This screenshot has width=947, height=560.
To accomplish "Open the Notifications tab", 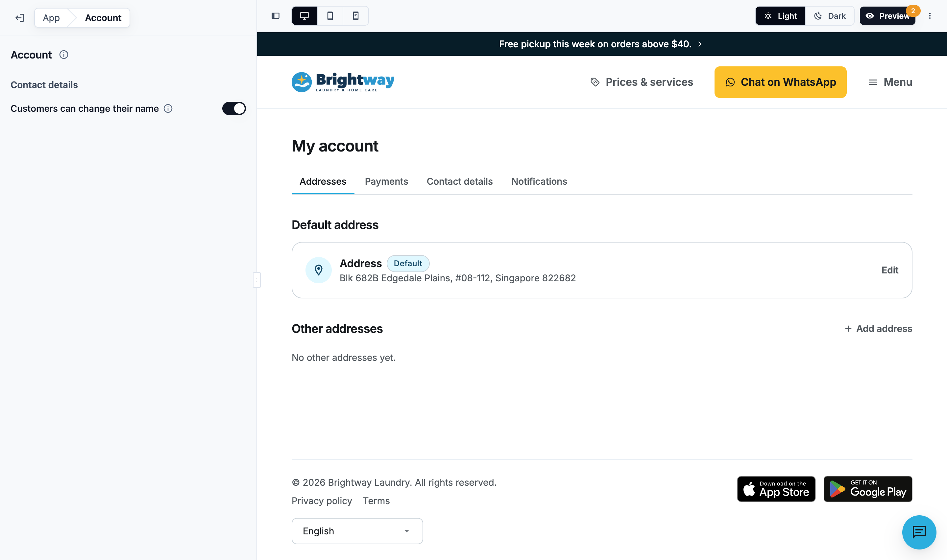I will tap(539, 181).
